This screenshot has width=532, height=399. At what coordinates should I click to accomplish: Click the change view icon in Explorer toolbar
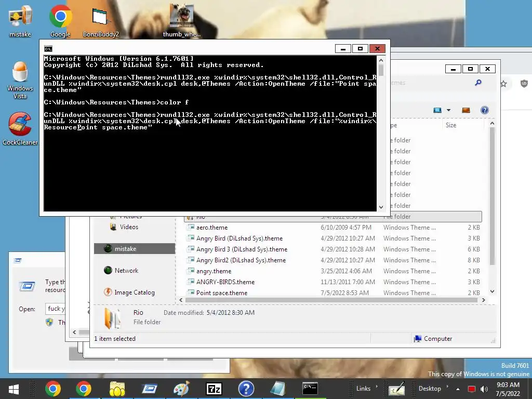pyautogui.click(x=437, y=110)
